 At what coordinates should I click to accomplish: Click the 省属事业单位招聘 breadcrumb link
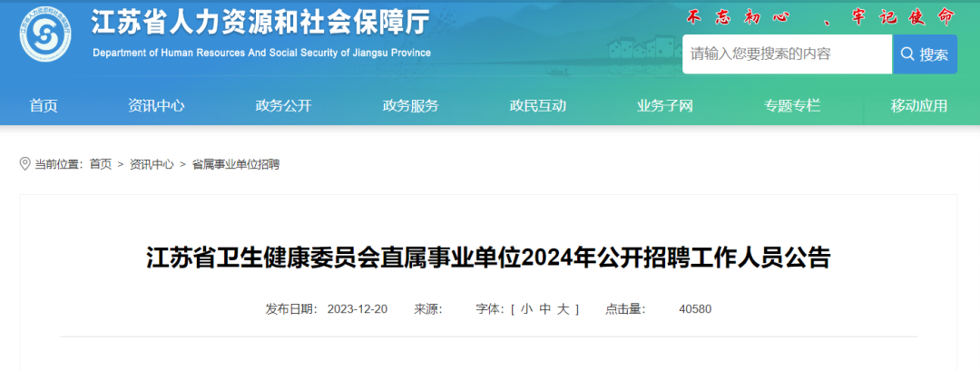click(x=236, y=164)
